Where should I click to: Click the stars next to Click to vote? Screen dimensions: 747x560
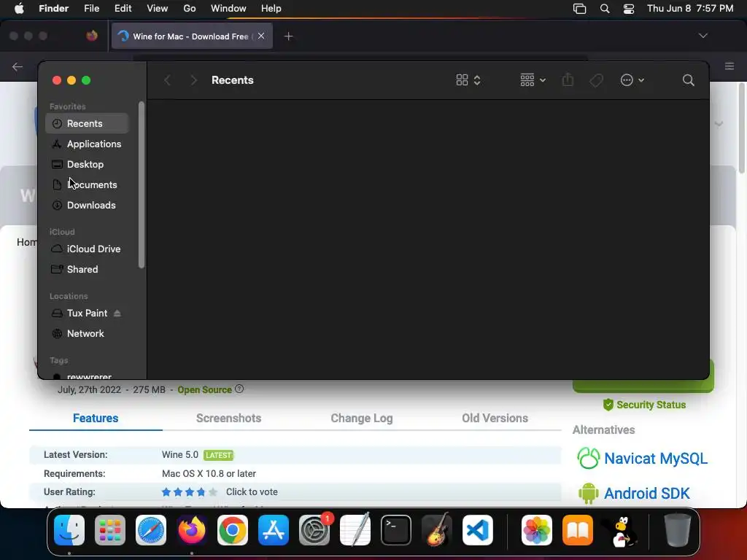189,492
